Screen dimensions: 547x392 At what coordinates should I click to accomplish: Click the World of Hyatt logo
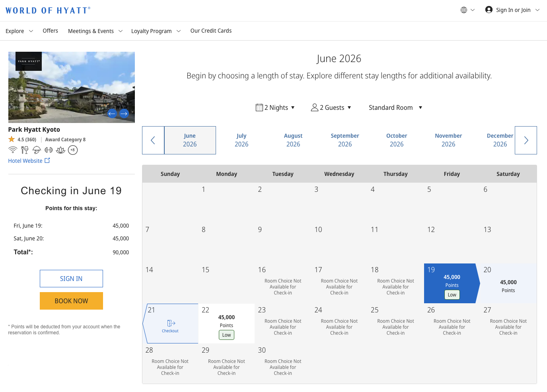48,10
